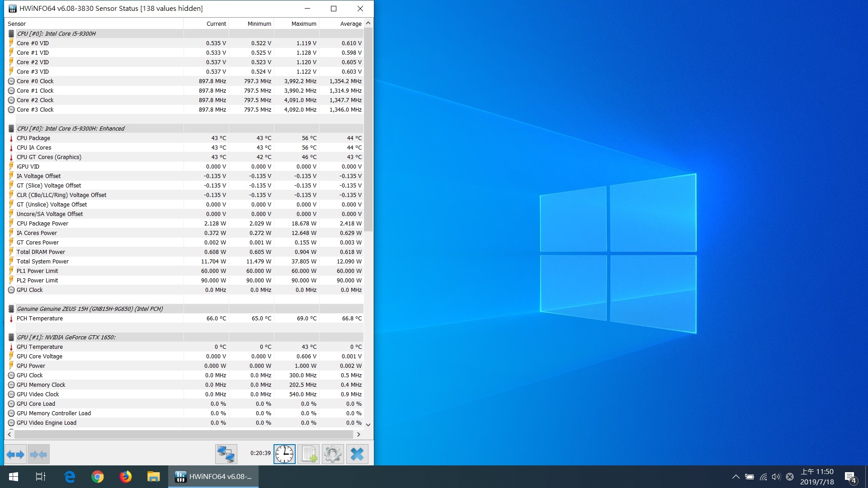The width and height of the screenshot is (868, 488).
Task: Click the vertical scrollbar down arrow
Action: (x=368, y=425)
